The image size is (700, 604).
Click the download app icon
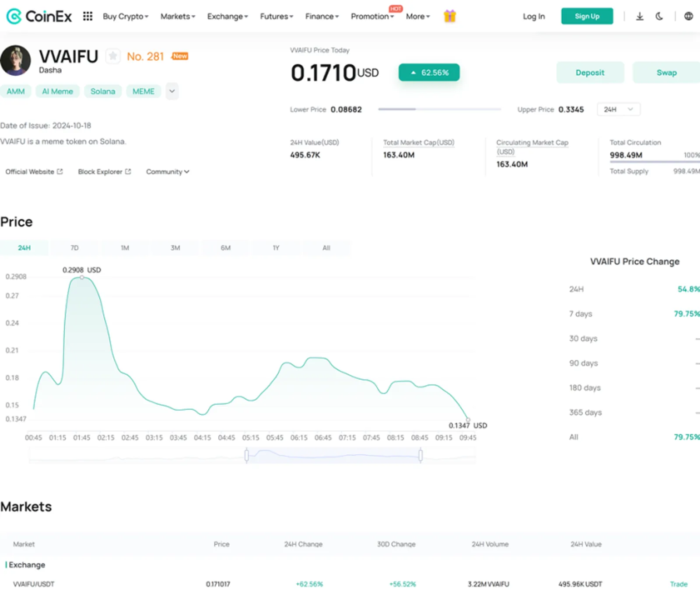[640, 16]
